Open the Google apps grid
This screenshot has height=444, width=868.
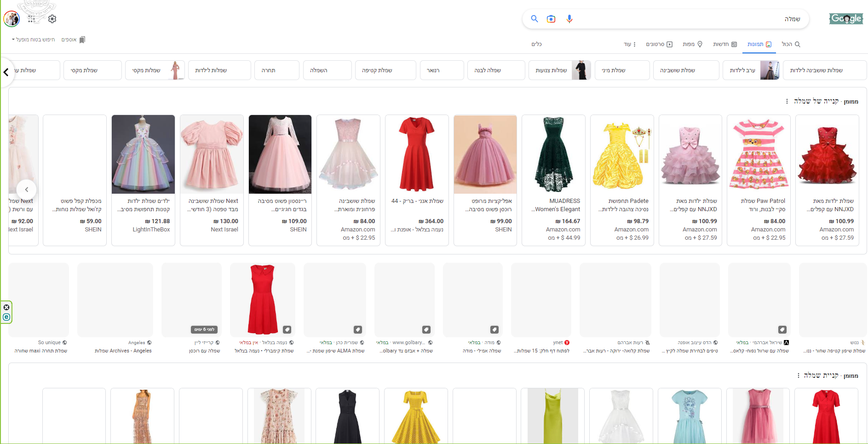[x=32, y=19]
